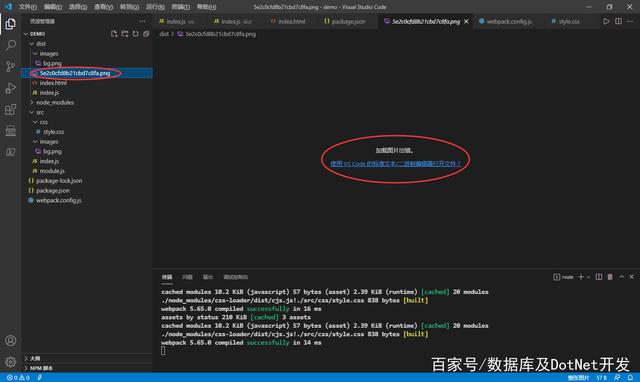Click the New Folder icon in the DEMO header
Image resolution: width=640 pixels, height=382 pixels.
click(124, 34)
